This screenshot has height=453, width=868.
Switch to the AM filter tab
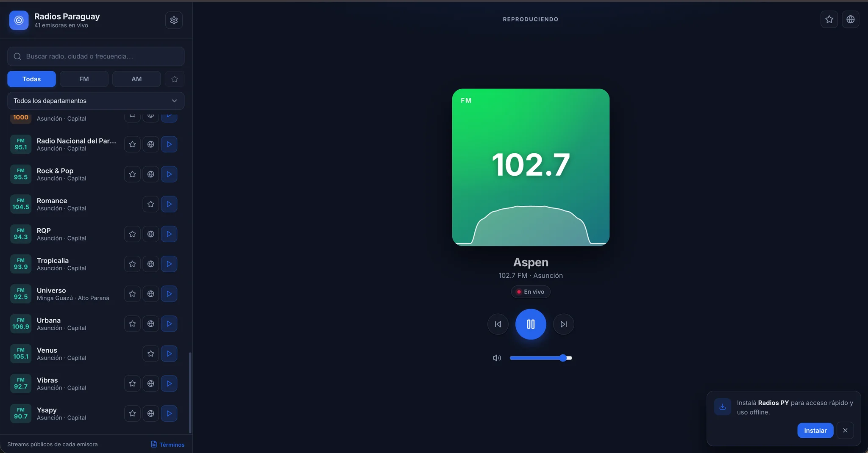click(136, 79)
